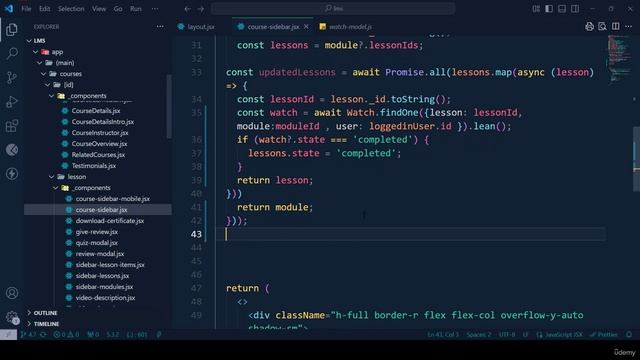Viewport: 640px width, 360px height.
Task: Click the errors and warnings status item
Action: (x=66, y=335)
